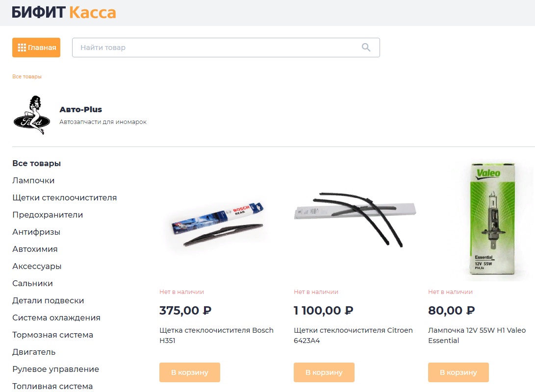Click the БИФИТ Касса logo
Viewport: 535px width, 392px height.
click(x=64, y=12)
